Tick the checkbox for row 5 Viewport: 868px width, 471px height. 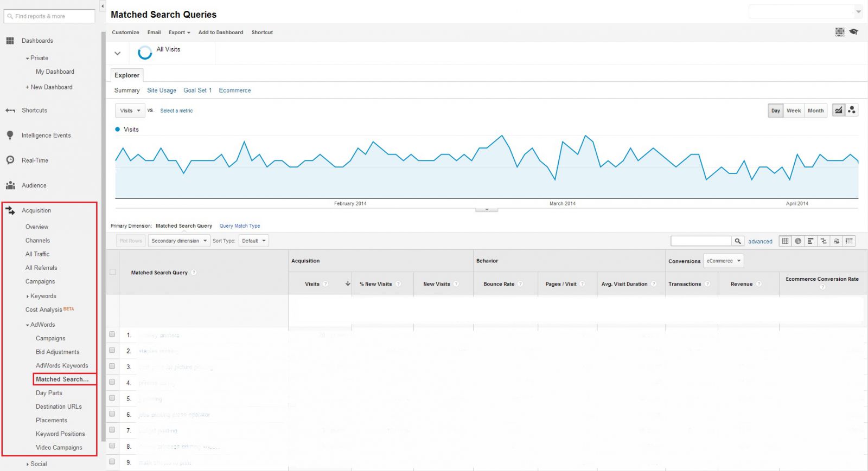click(x=112, y=398)
